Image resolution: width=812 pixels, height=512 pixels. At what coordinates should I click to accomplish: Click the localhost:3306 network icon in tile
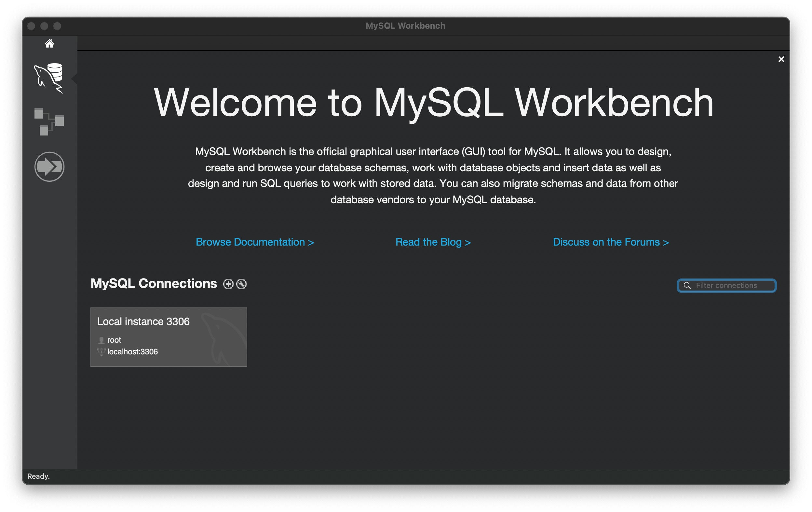pos(101,352)
